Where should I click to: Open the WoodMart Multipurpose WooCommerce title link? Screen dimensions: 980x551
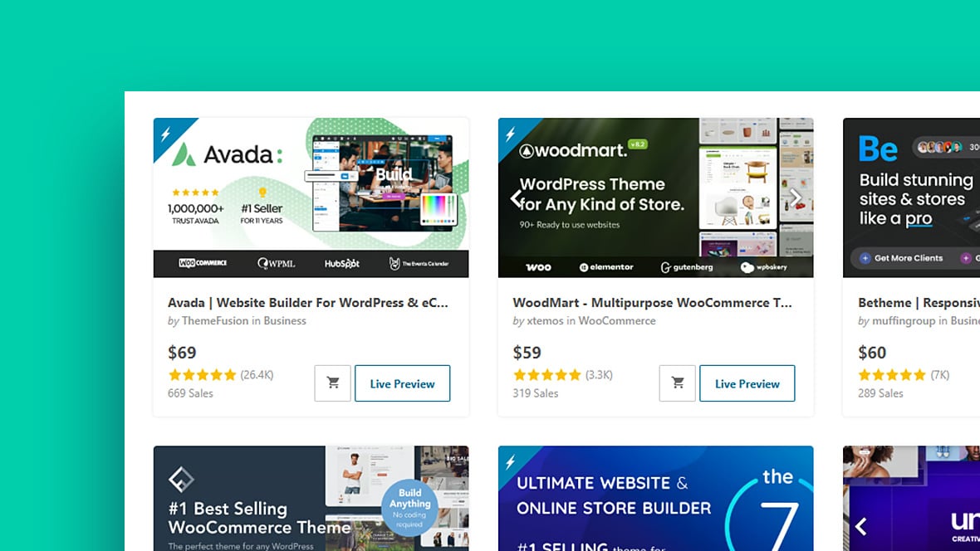coord(652,302)
